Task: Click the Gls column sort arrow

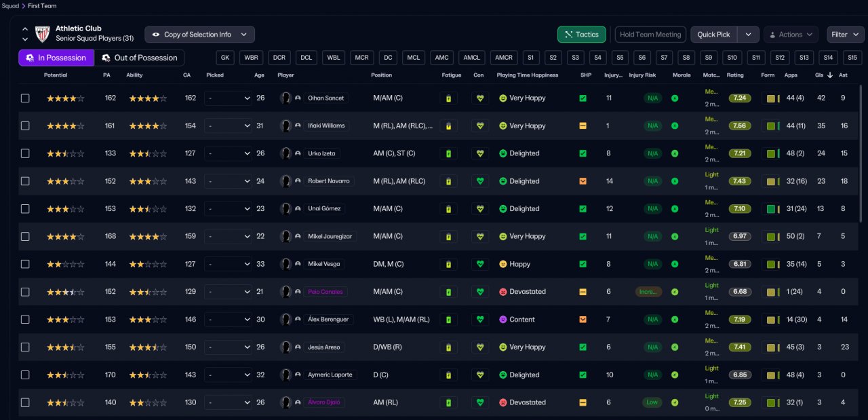Action: coord(830,75)
